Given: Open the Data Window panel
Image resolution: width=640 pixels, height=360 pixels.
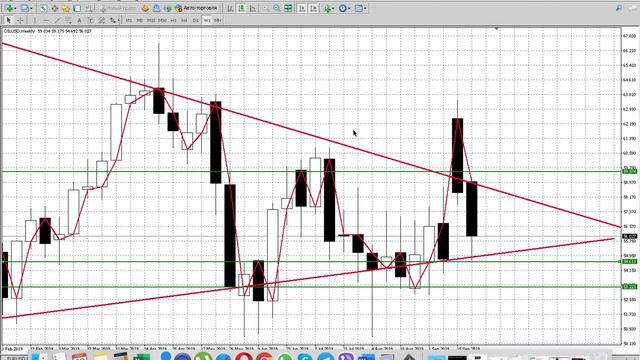Looking at the screenshot, I should (x=54, y=8).
